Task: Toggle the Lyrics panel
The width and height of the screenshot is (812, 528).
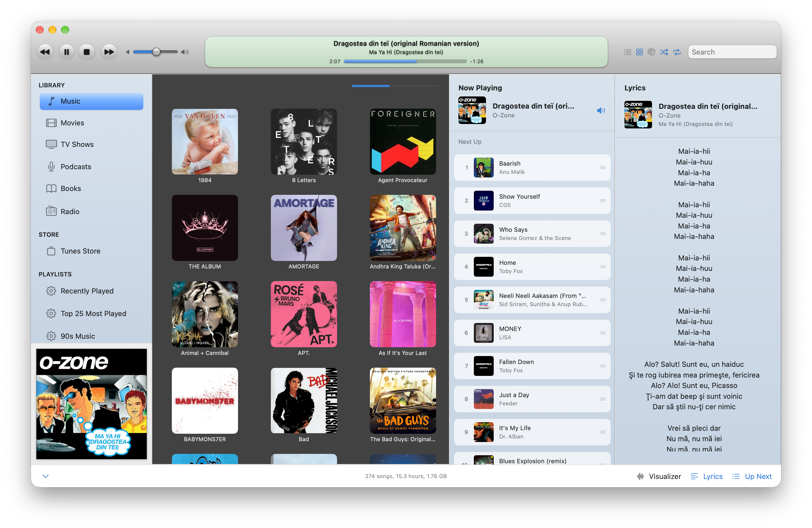Action: click(707, 476)
